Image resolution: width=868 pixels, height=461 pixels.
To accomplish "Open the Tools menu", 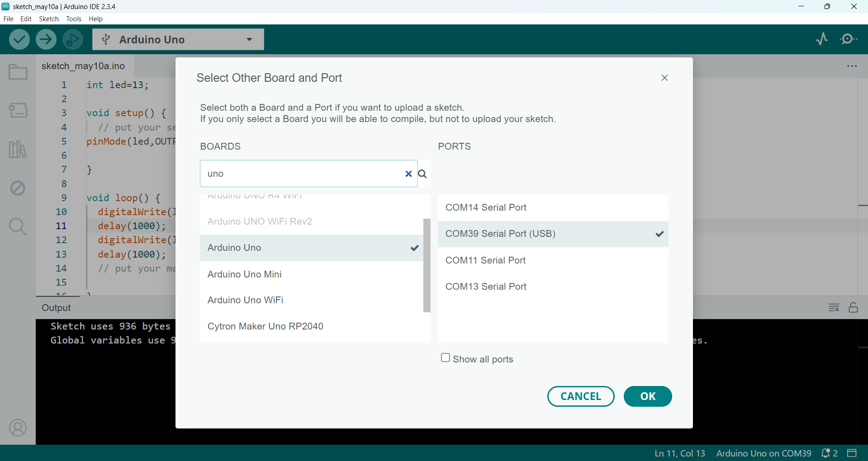I will pyautogui.click(x=74, y=19).
